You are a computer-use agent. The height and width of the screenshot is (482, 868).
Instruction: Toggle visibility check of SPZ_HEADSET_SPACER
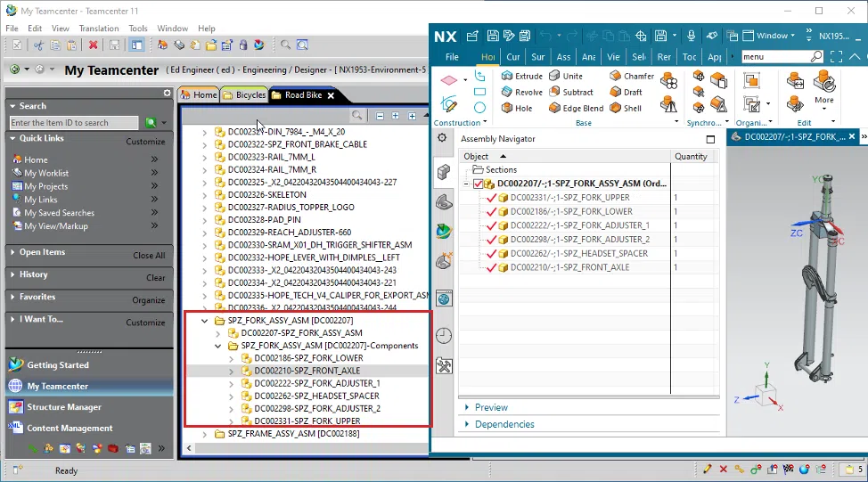pyautogui.click(x=491, y=253)
